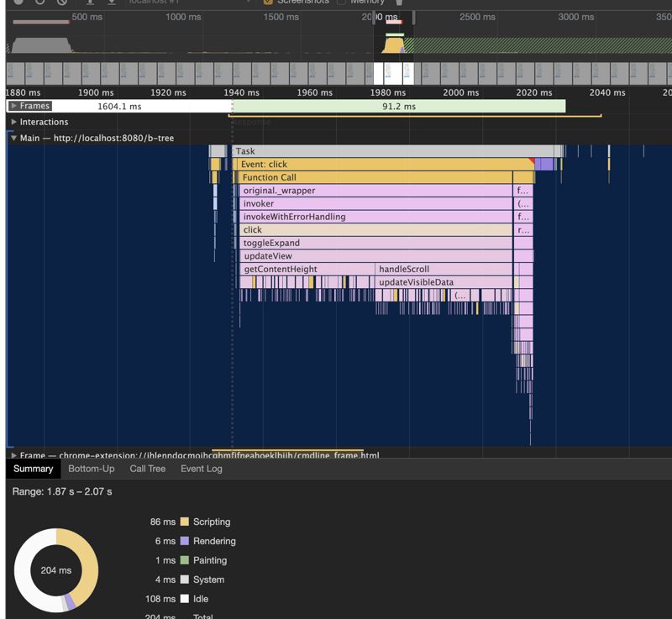This screenshot has width=672, height=619.
Task: Expand the Interactions track
Action: pos(14,122)
